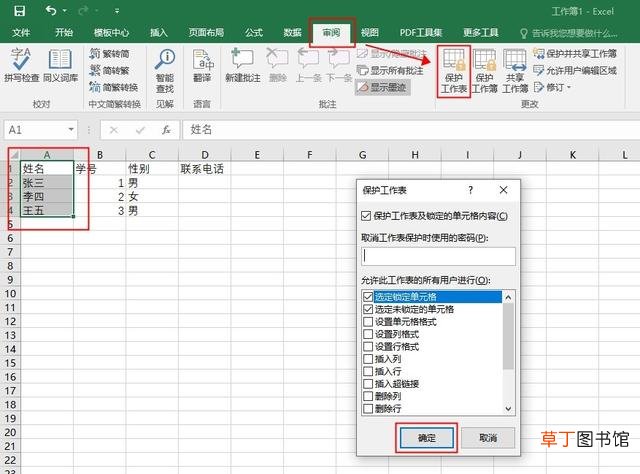Switch to the 公式 ribbon tab

pyautogui.click(x=254, y=33)
